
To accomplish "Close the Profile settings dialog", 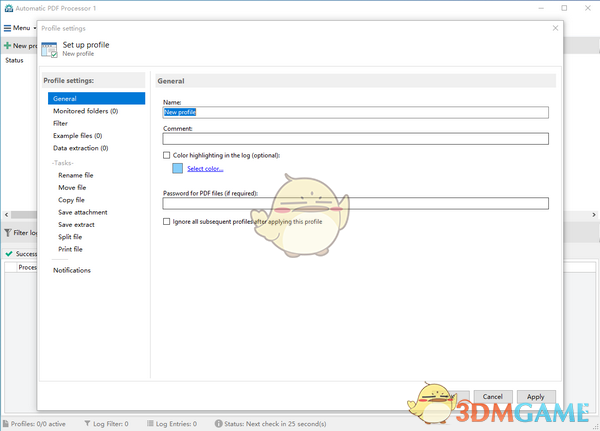I will (x=555, y=28).
